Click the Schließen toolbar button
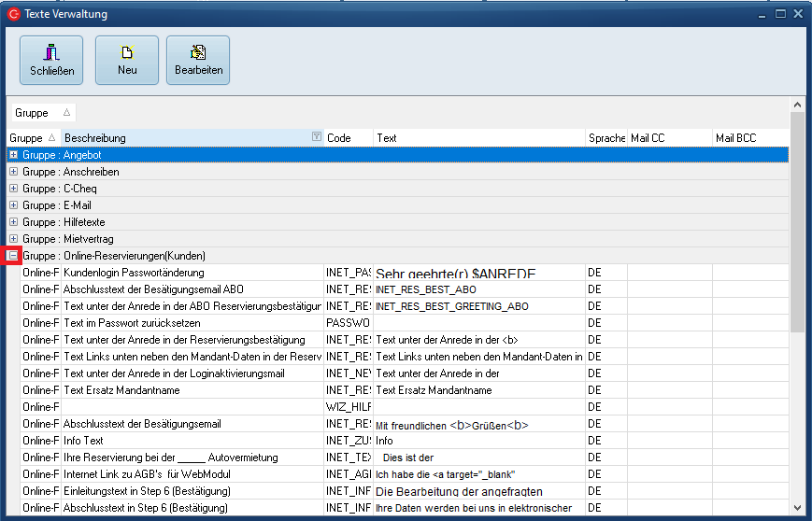The width and height of the screenshot is (812, 521). pyautogui.click(x=51, y=60)
